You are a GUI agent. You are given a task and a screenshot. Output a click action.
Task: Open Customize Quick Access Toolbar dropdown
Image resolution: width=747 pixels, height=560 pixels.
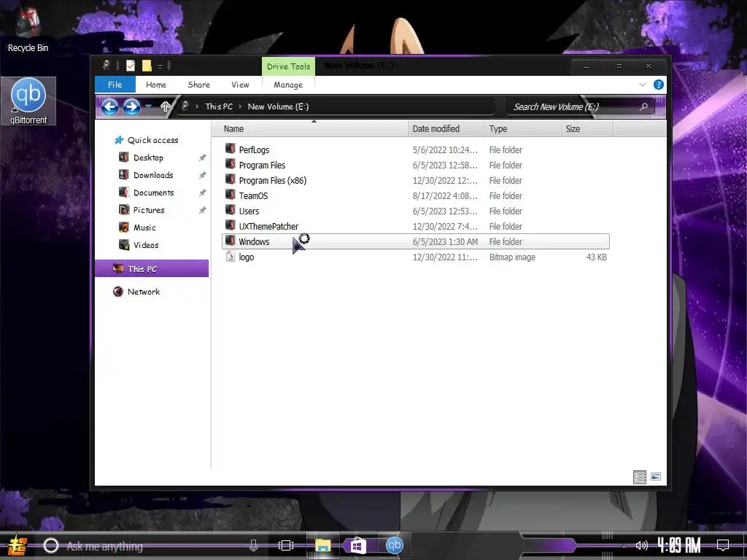[160, 66]
